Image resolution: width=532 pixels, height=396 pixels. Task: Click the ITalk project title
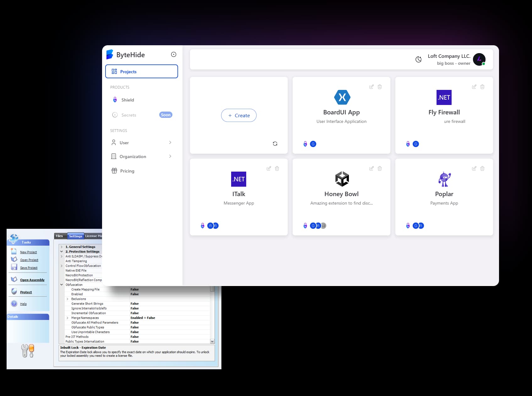point(239,194)
